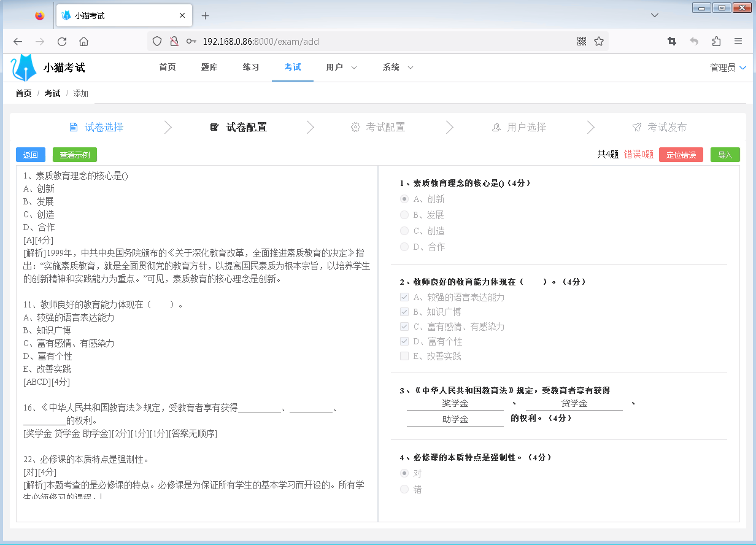Viewport: 756px width, 545px height.
Task: Click the 小猫考试 cat logo
Action: [25, 68]
